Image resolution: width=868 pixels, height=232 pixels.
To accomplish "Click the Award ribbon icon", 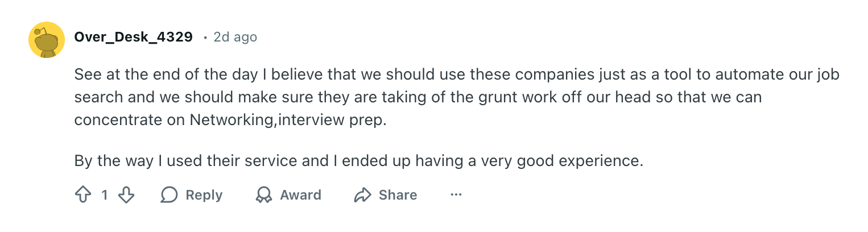I will 263,195.
